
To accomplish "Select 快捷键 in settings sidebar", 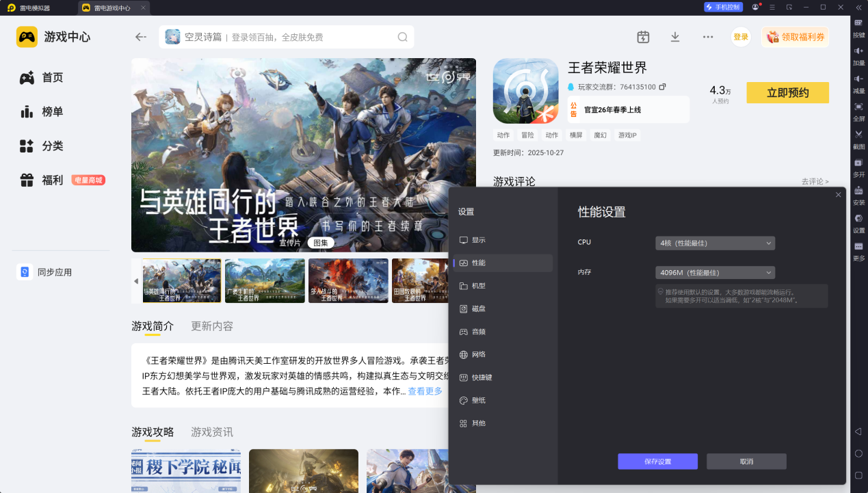I will point(503,377).
